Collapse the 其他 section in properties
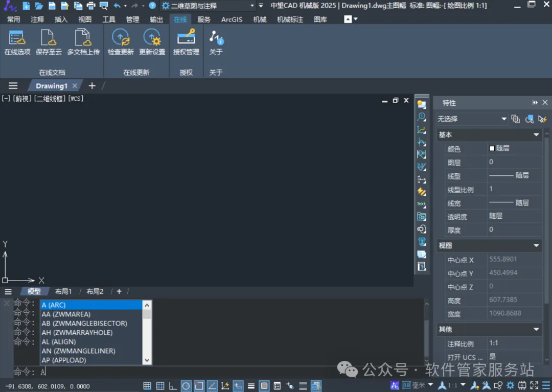 pyautogui.click(x=536, y=329)
